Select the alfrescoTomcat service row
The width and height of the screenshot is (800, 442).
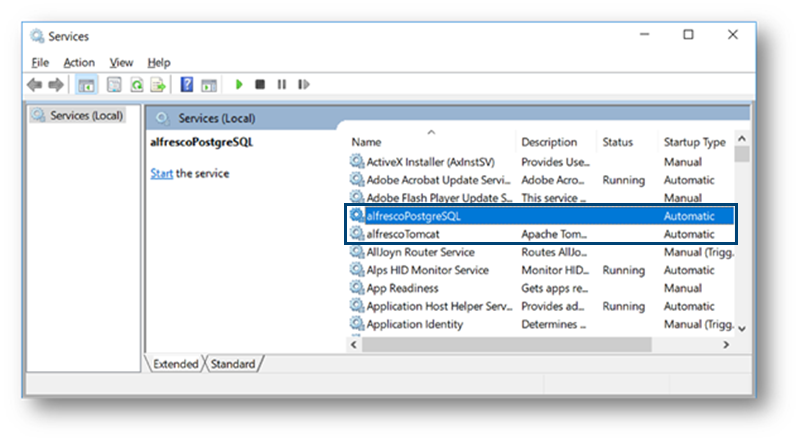click(x=405, y=234)
